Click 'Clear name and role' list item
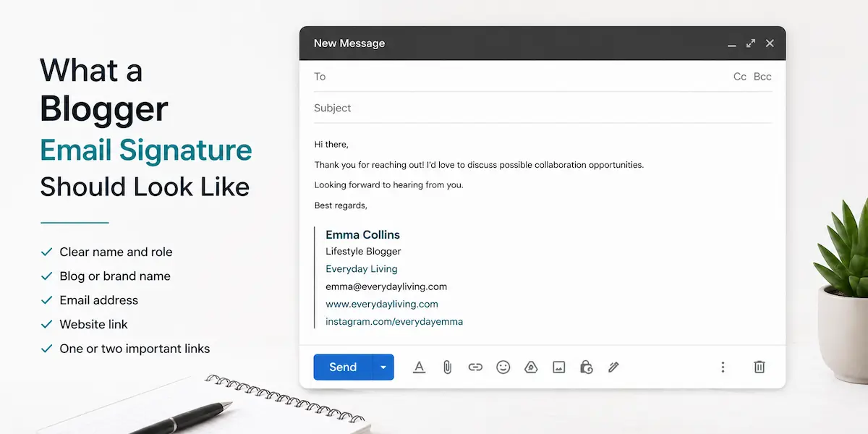 point(116,252)
